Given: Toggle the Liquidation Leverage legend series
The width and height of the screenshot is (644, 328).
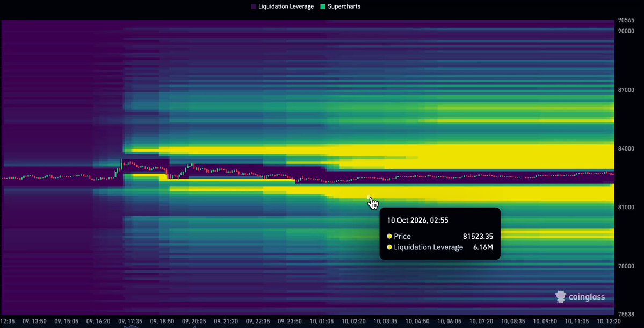Looking at the screenshot, I should (282, 6).
